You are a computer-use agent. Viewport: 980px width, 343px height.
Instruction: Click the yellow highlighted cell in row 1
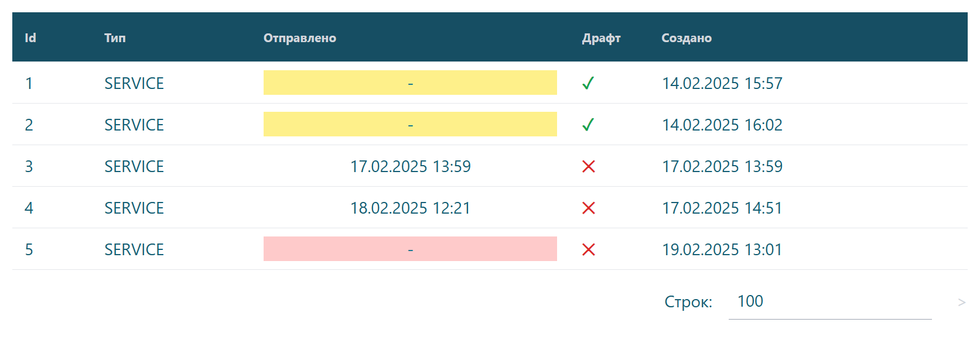(410, 83)
